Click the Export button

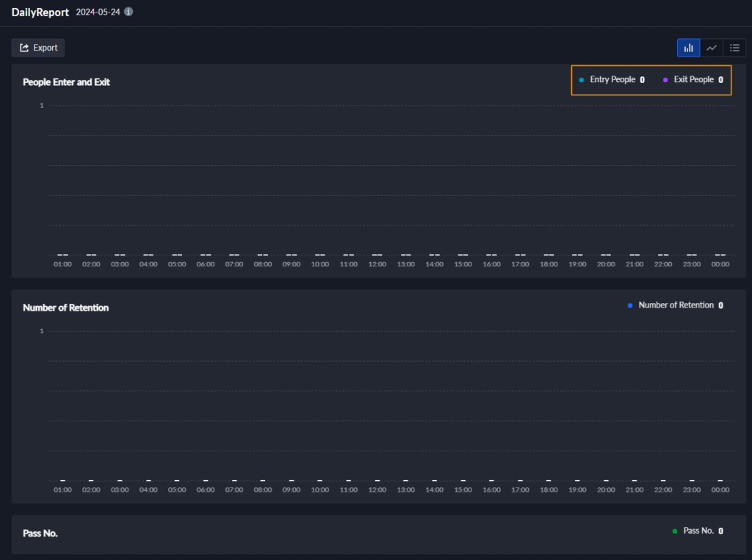tap(38, 48)
